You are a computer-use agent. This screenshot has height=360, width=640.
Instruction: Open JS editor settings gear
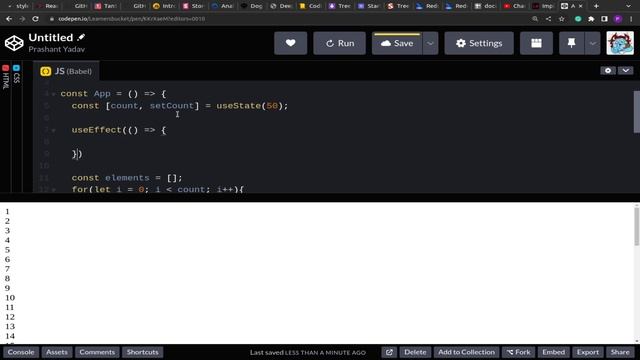pos(608,71)
